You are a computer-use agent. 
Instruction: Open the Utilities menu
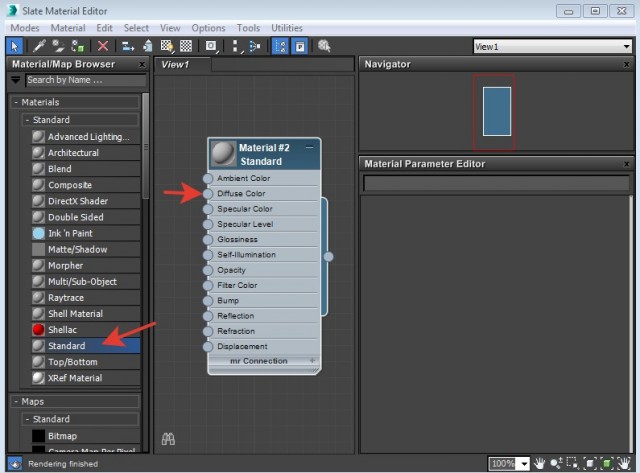pos(287,28)
